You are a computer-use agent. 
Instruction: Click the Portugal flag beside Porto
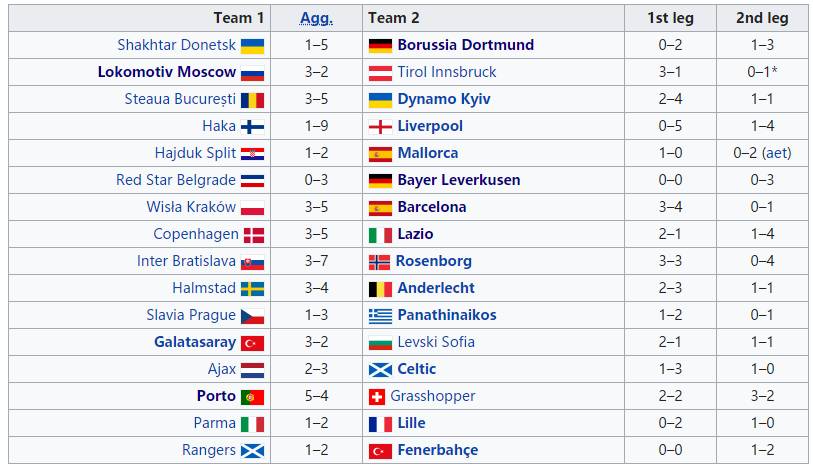pos(252,396)
